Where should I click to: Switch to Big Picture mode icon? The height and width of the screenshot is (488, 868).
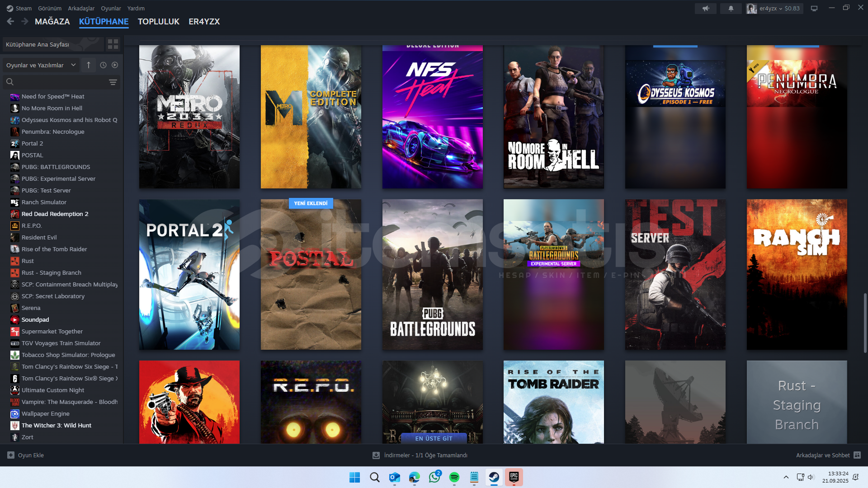coord(814,8)
